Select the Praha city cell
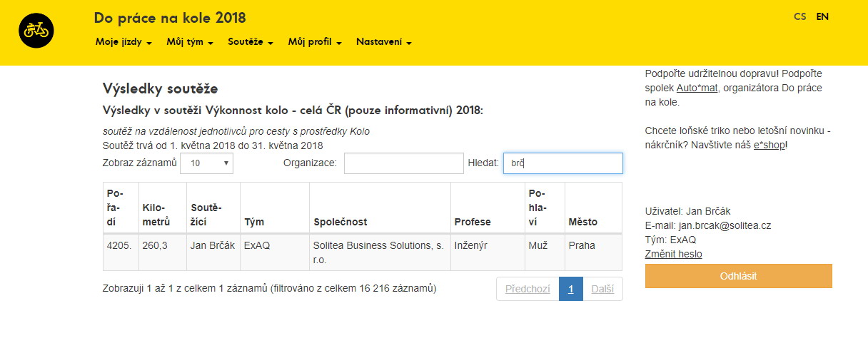 [593, 252]
